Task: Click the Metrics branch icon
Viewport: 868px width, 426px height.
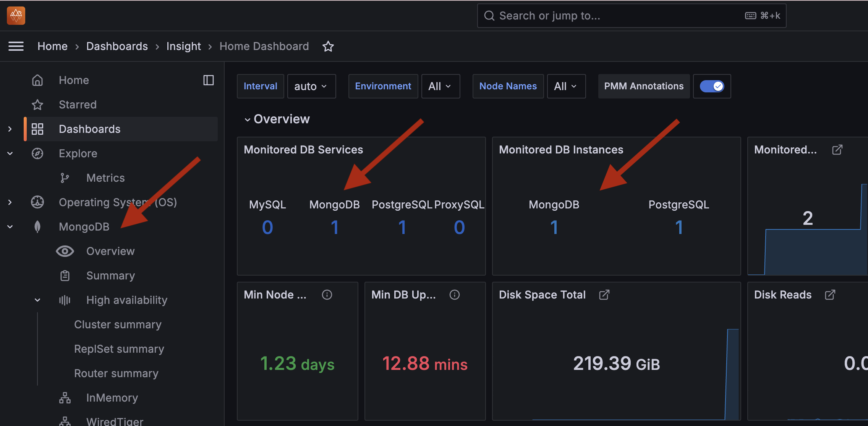Action: tap(65, 178)
